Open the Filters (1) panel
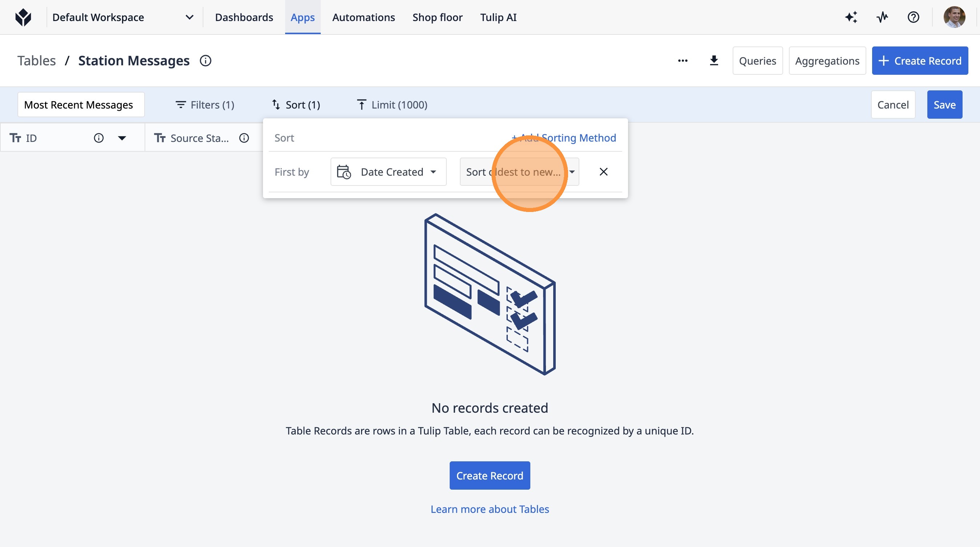 click(204, 105)
